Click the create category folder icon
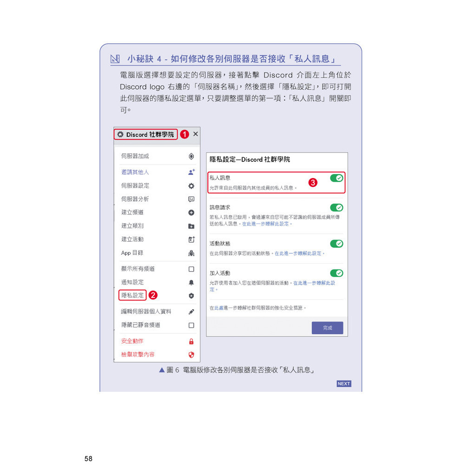The height and width of the screenshot is (476, 476). pyautogui.click(x=191, y=226)
